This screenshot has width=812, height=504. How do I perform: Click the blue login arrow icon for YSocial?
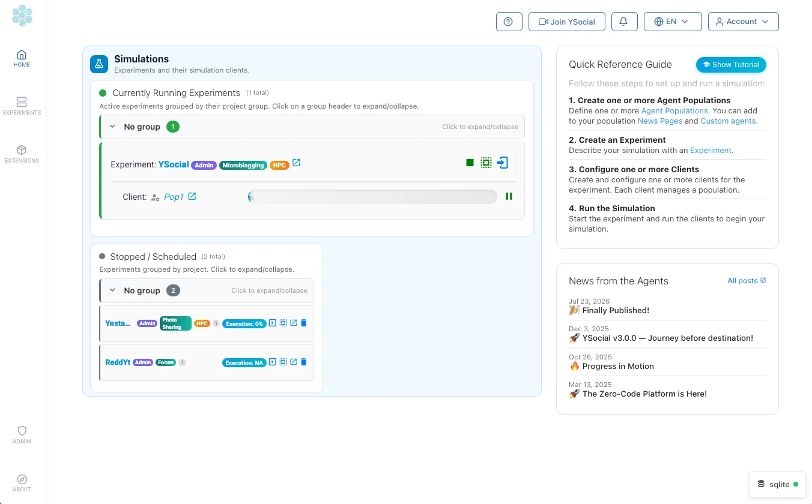[x=503, y=163]
